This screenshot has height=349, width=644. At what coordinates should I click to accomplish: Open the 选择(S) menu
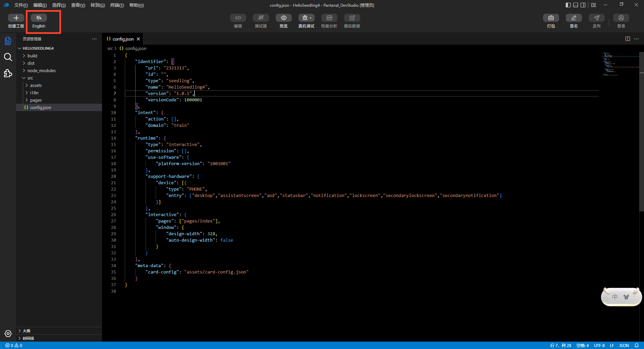(x=59, y=5)
